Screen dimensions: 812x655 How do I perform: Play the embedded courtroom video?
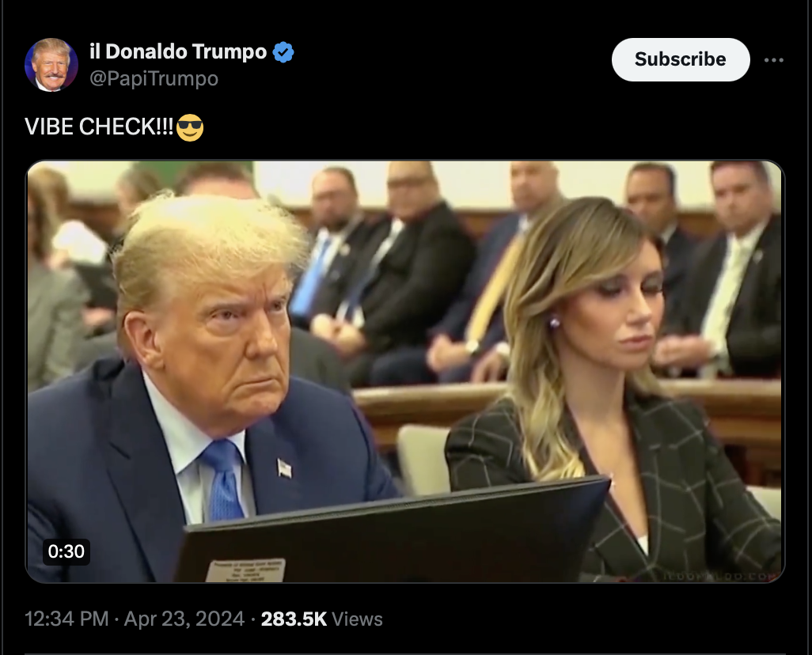[x=405, y=371]
